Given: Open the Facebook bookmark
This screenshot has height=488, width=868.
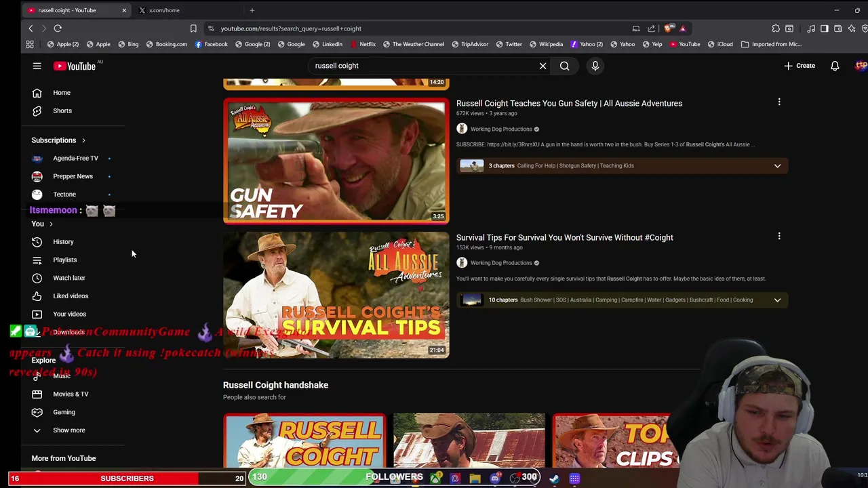Looking at the screenshot, I should point(211,44).
